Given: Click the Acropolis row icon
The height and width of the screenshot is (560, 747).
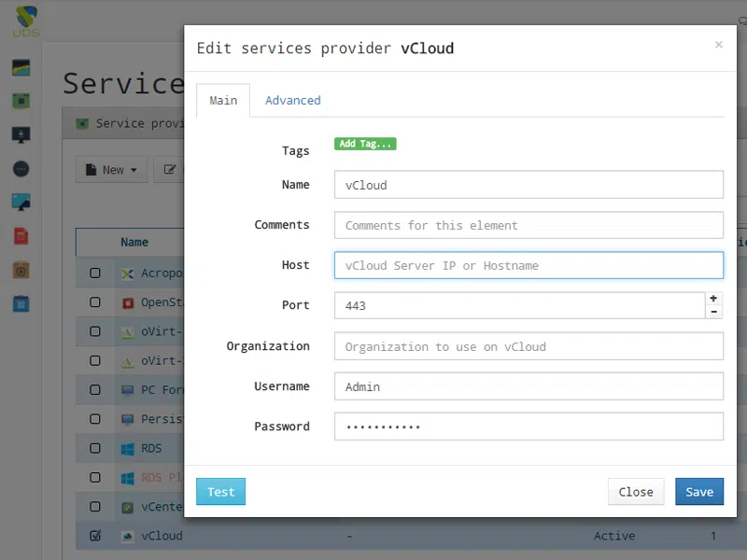Looking at the screenshot, I should point(128,273).
